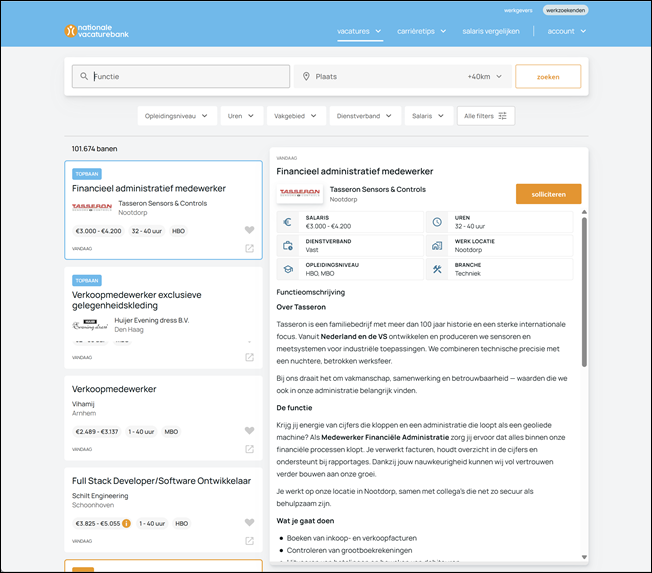Screen dimensions: 652x573
Task: Click the search magnifier icon in Functie field
Action: point(84,77)
